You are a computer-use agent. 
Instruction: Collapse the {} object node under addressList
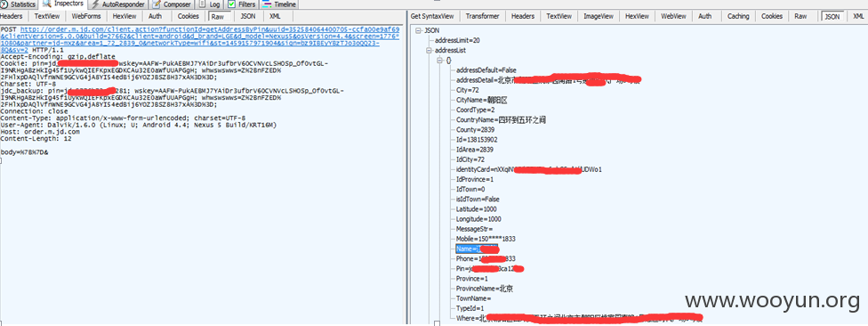coord(439,60)
